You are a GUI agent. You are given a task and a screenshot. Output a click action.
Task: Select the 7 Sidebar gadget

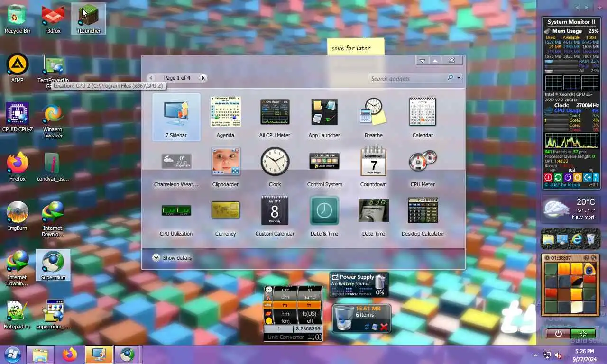pyautogui.click(x=176, y=117)
